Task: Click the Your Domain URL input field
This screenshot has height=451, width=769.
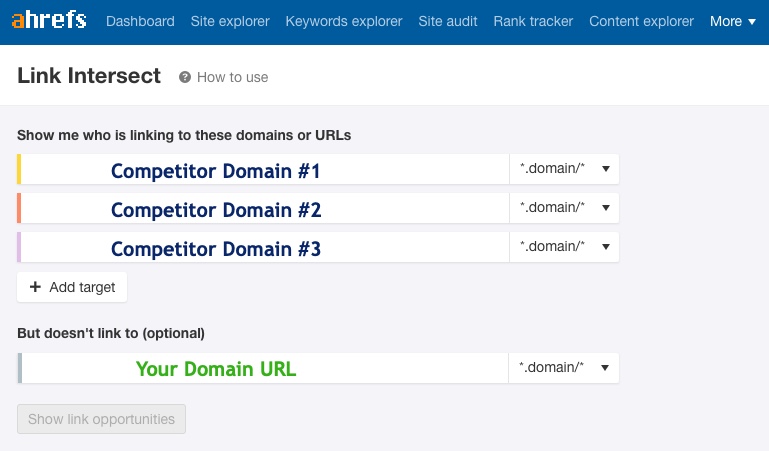Action: (264, 368)
